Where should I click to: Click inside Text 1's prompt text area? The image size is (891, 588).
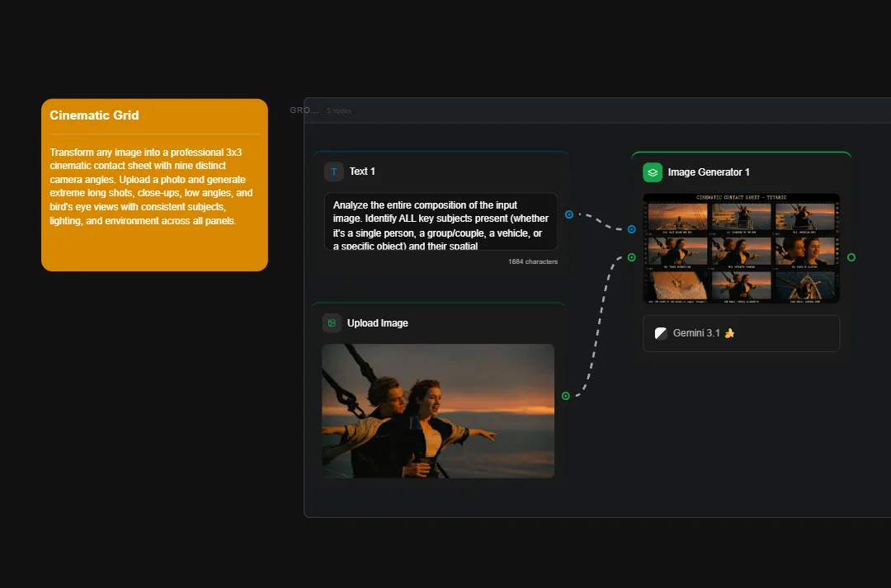tap(440, 221)
